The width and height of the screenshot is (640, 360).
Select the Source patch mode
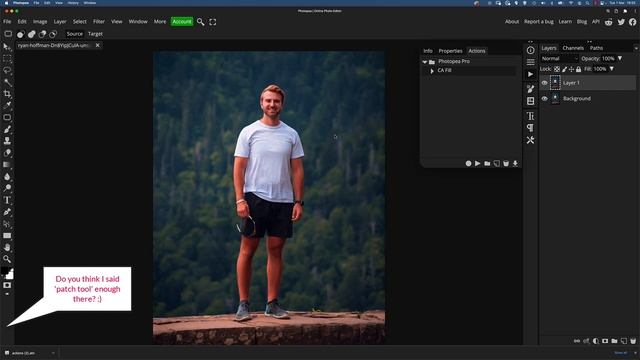coord(74,34)
